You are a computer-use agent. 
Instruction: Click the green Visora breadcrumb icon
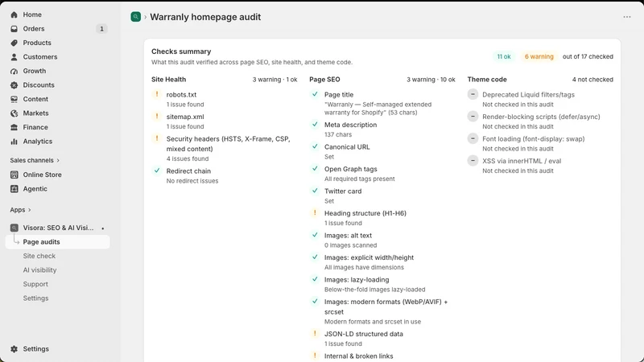135,17
